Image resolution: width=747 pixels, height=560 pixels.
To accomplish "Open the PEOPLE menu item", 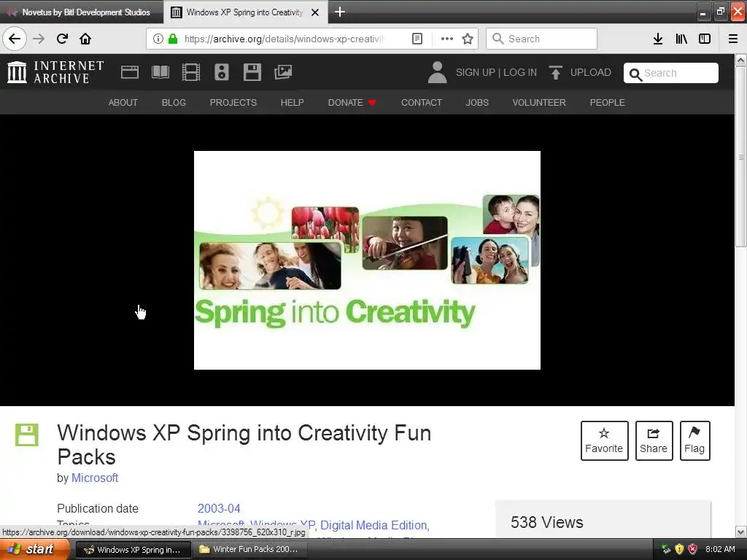I will 607,102.
